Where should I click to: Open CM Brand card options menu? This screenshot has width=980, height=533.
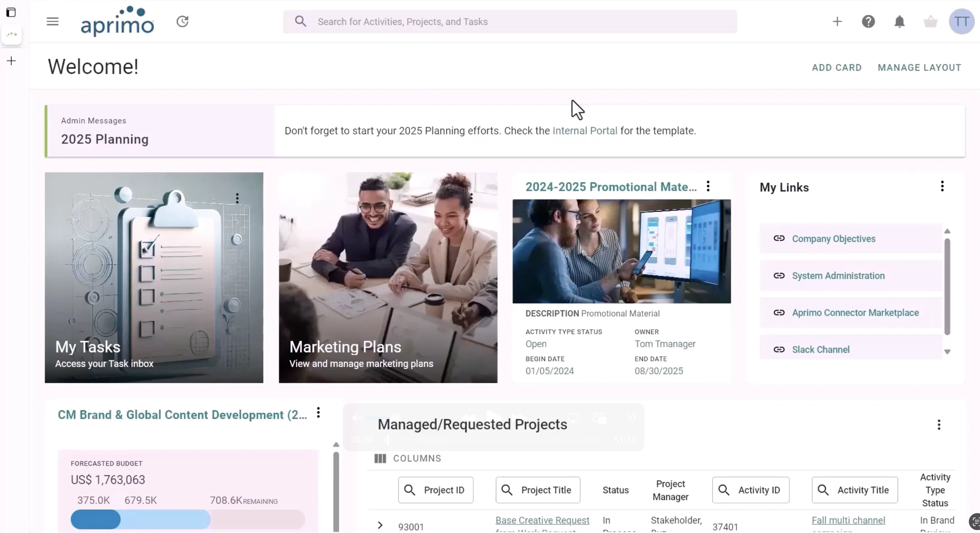[318, 413]
